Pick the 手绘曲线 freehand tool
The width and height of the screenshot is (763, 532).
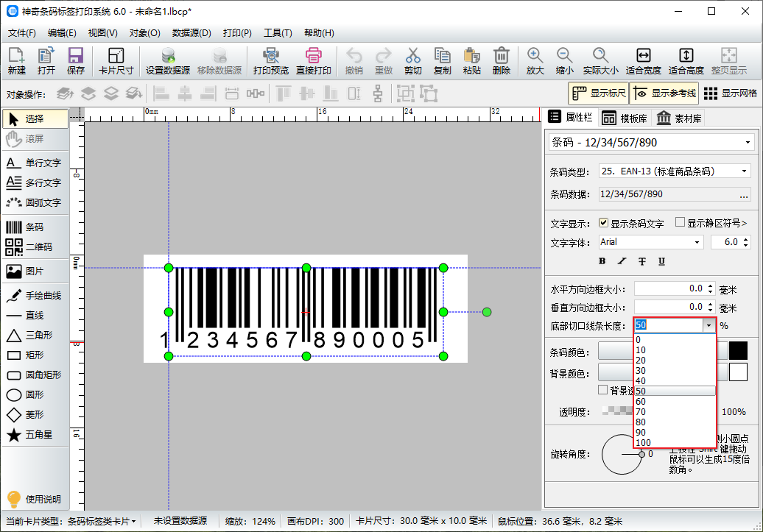[35, 296]
